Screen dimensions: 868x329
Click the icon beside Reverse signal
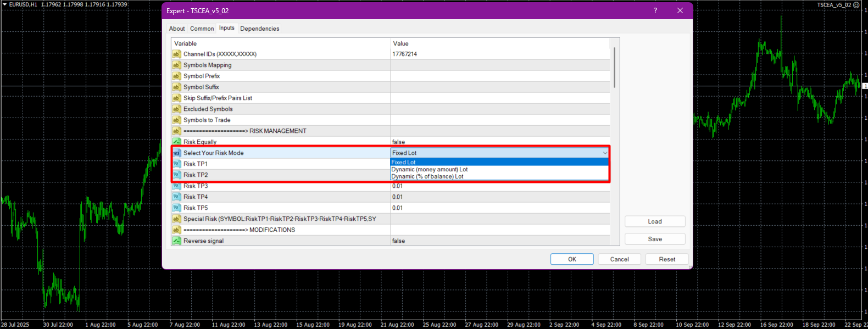coord(176,241)
